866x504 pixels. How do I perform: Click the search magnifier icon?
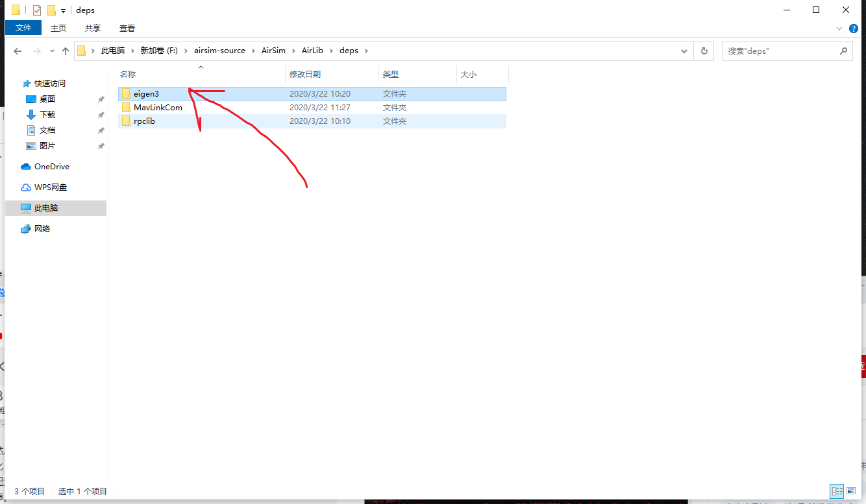coord(843,51)
